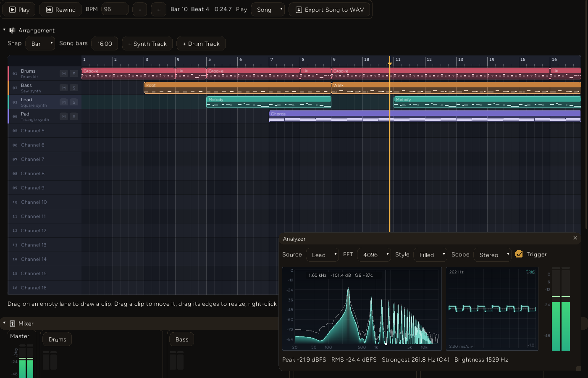The height and width of the screenshot is (378, 588).
Task: Select the first Melody clip at bar 5
Action: click(x=269, y=102)
